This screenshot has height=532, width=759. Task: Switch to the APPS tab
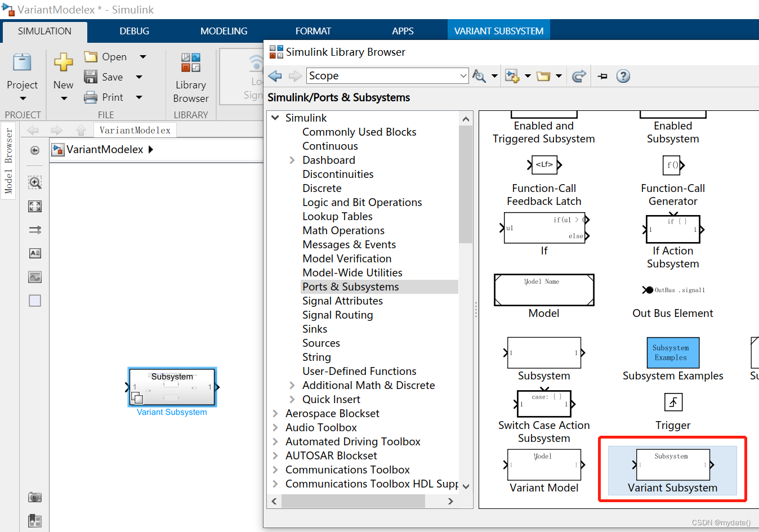click(403, 31)
